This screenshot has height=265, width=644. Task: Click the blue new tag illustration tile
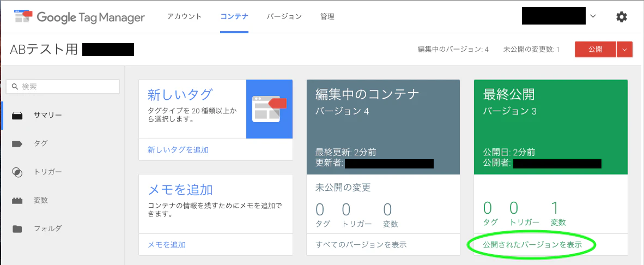click(270, 109)
